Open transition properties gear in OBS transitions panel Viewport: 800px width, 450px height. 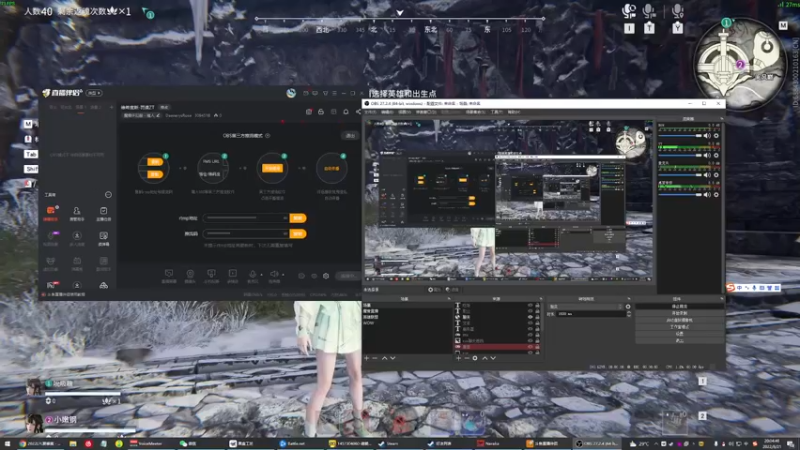coord(628,307)
